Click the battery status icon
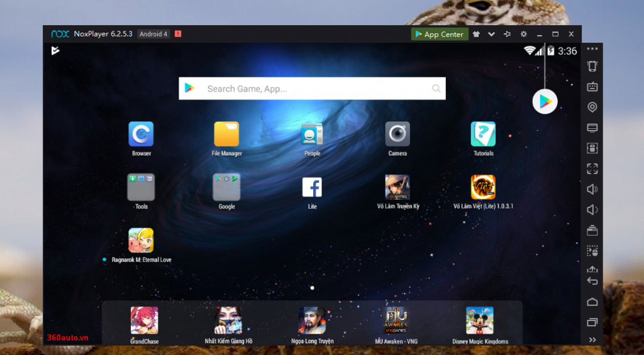Image resolution: width=644 pixels, height=355 pixels. pyautogui.click(x=550, y=50)
